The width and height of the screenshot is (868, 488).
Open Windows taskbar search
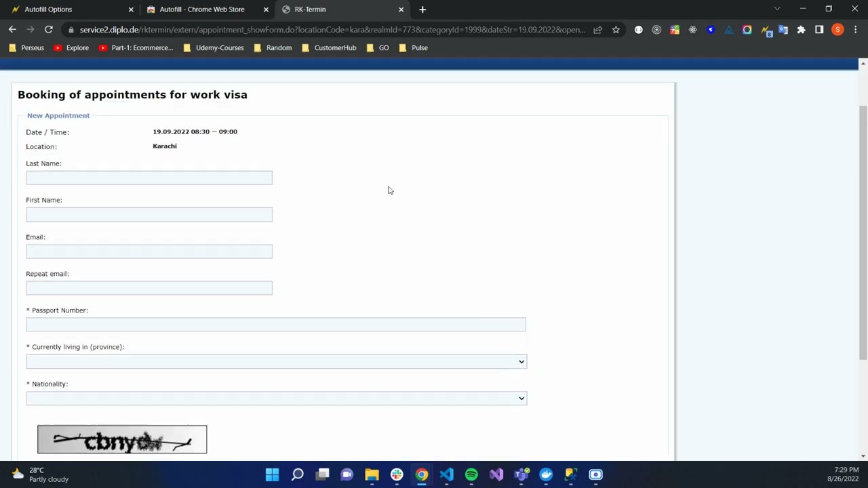(x=297, y=474)
